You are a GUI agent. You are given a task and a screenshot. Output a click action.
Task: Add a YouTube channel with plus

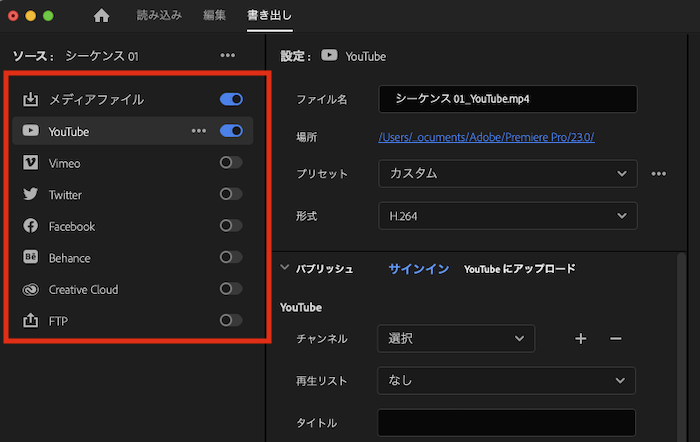pyautogui.click(x=580, y=338)
